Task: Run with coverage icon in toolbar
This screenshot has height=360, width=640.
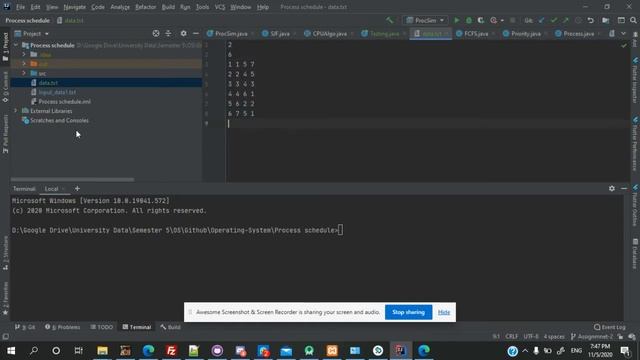Action: pyautogui.click(x=481, y=20)
